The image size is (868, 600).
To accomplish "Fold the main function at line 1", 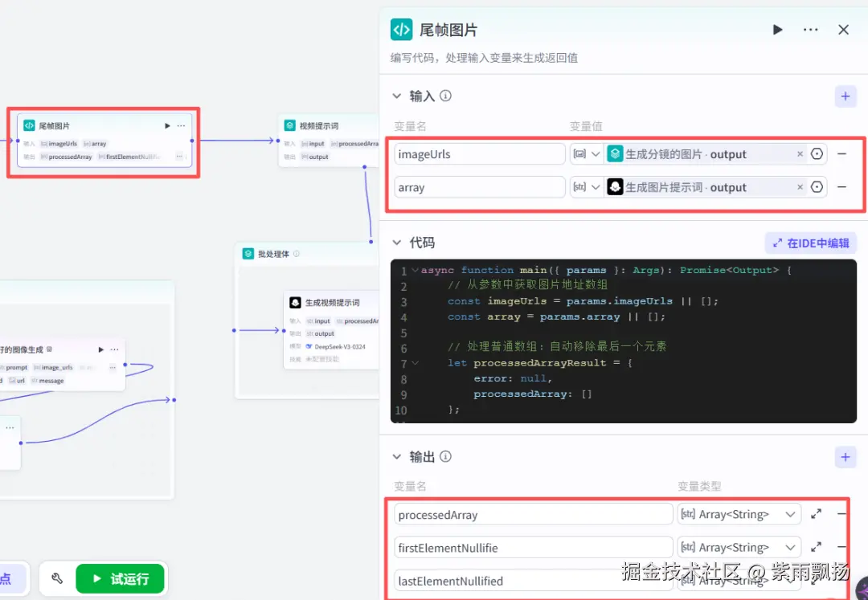I will click(x=416, y=270).
